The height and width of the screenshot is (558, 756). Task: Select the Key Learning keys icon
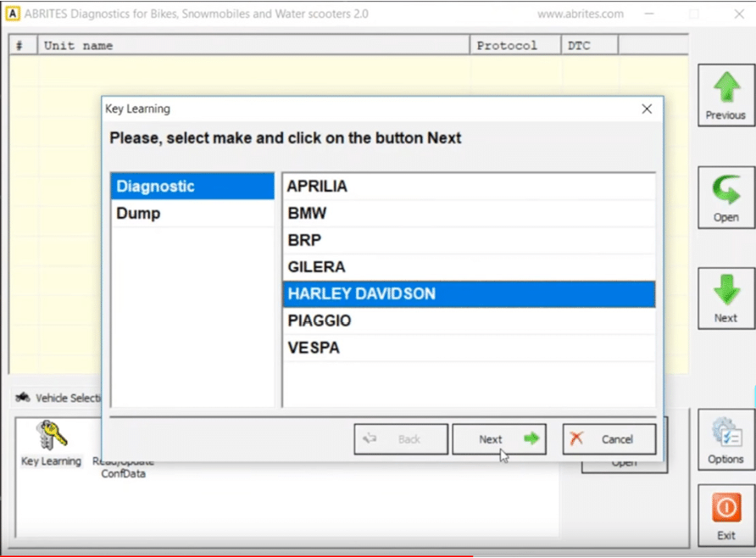click(51, 435)
